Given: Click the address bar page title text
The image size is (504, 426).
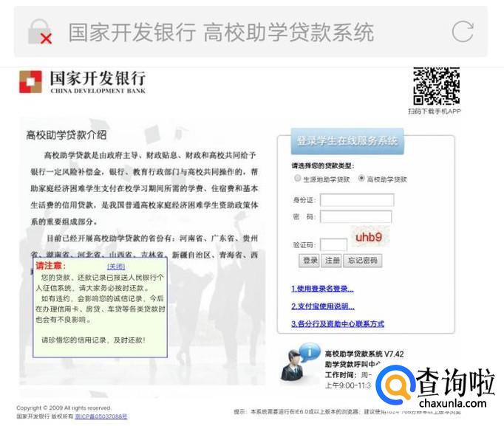Looking at the screenshot, I should pyautogui.click(x=221, y=32).
